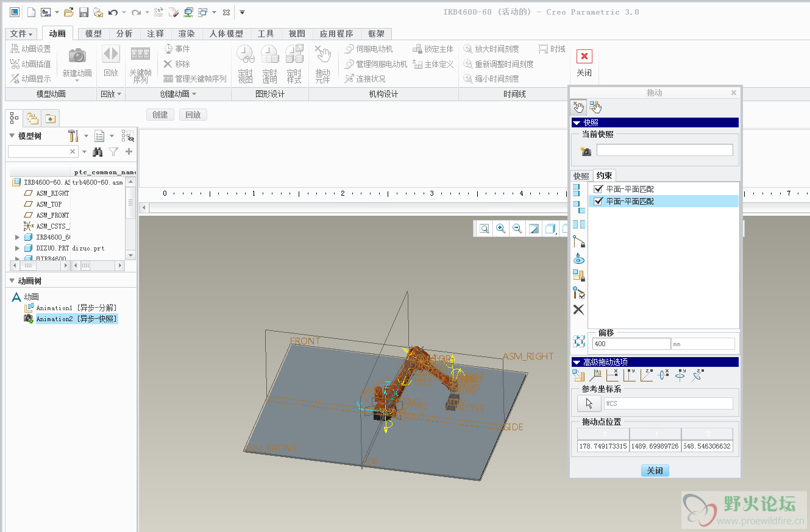Switch to 渲染 ribbon tab
Screen dimensions: 810x532
[x=187, y=34]
